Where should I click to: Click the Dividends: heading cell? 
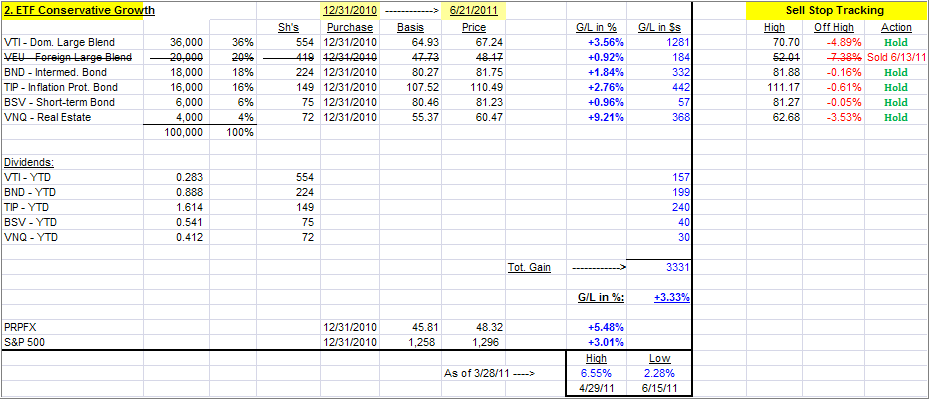click(29, 162)
